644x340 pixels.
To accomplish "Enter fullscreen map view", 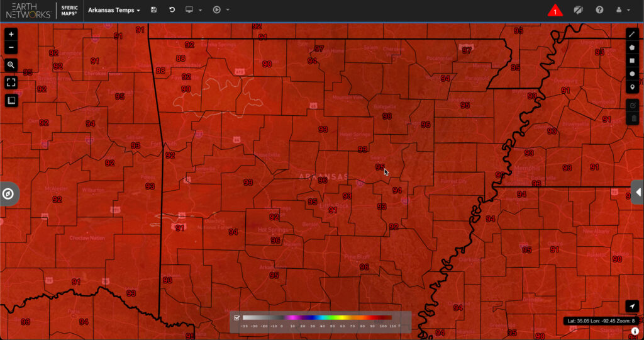I will pos(11,82).
